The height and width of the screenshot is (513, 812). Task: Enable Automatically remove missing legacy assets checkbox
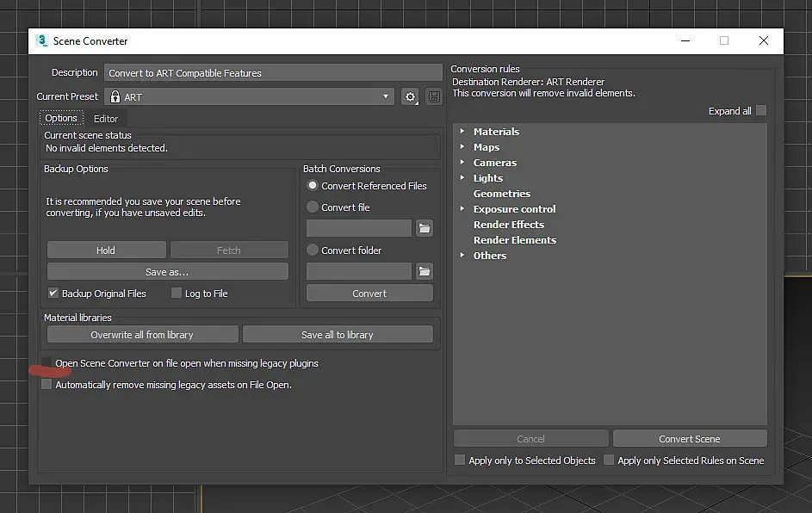pyautogui.click(x=46, y=384)
